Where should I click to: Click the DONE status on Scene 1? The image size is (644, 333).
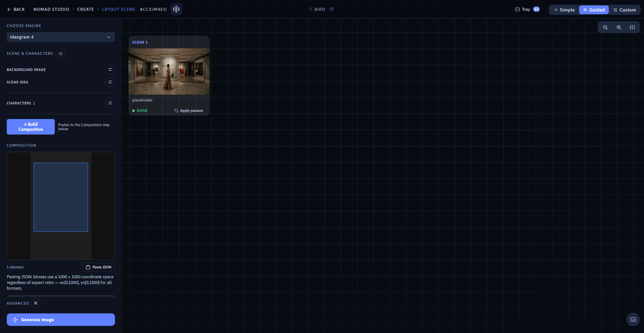[140, 111]
